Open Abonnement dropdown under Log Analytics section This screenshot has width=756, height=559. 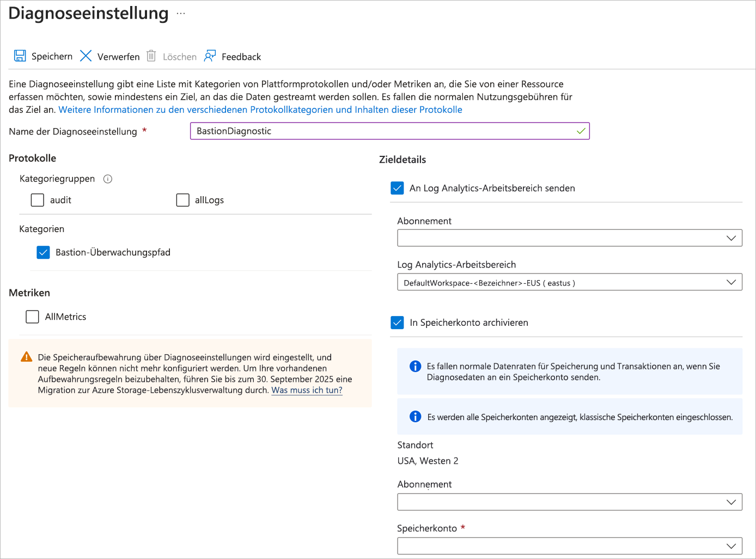(x=570, y=238)
